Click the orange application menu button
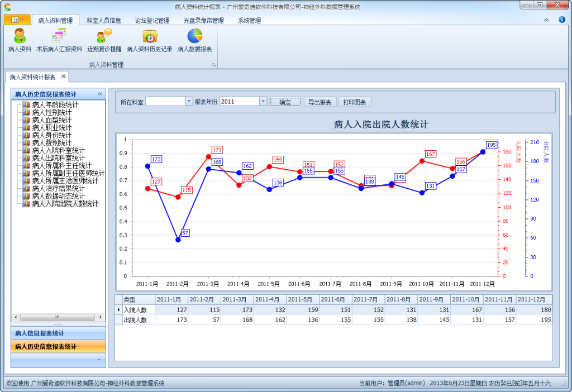The height and width of the screenshot is (392, 572). pyautogui.click(x=17, y=20)
